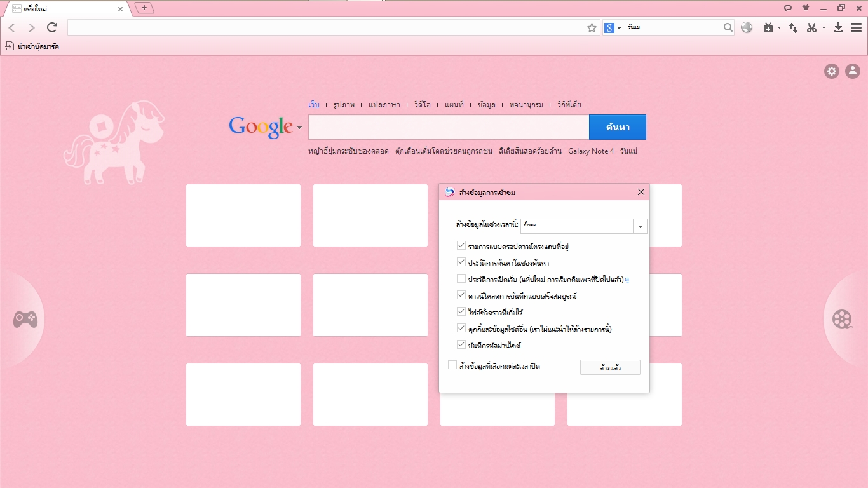Select the รูปภาพ search category
Screen dimensions: 868x488
pos(344,105)
